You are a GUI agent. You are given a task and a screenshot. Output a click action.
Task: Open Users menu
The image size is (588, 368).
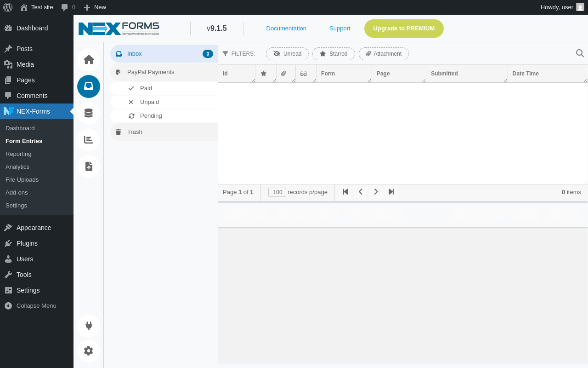point(37,259)
